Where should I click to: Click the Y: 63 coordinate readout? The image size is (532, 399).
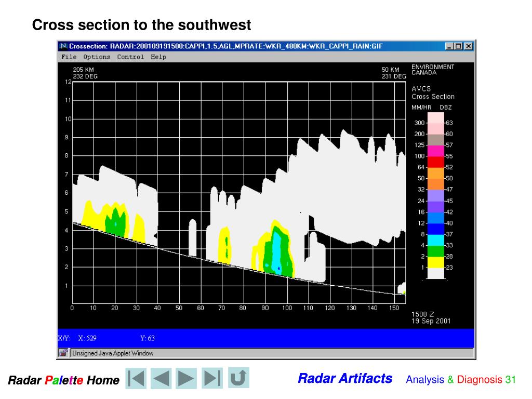(147, 338)
